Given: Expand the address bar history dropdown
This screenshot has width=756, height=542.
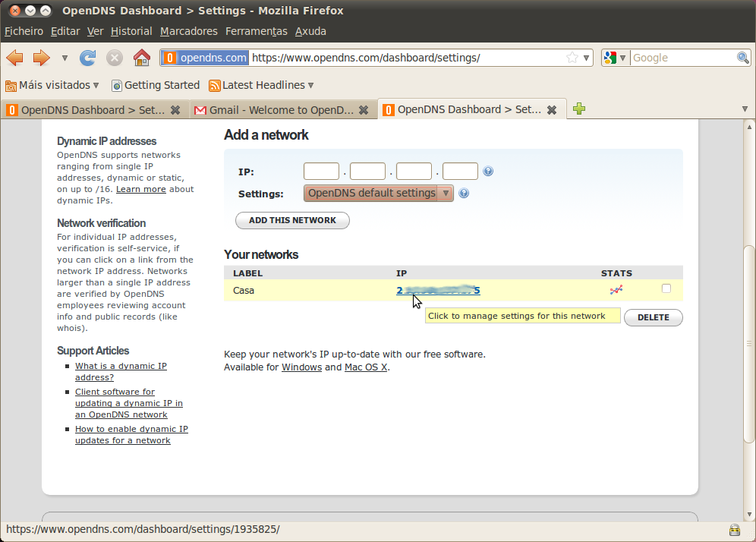Looking at the screenshot, I should point(586,58).
